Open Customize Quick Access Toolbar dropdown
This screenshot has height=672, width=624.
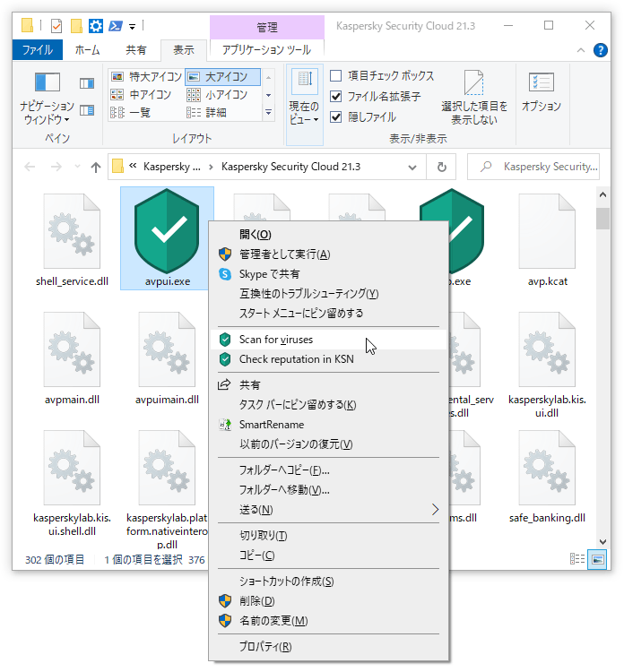pos(132,27)
